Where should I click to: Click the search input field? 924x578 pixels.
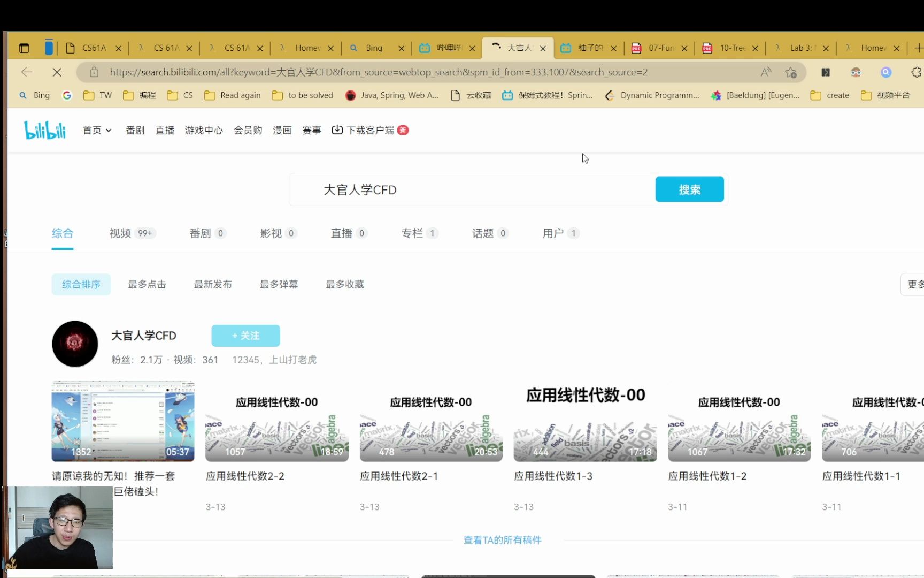tap(472, 189)
